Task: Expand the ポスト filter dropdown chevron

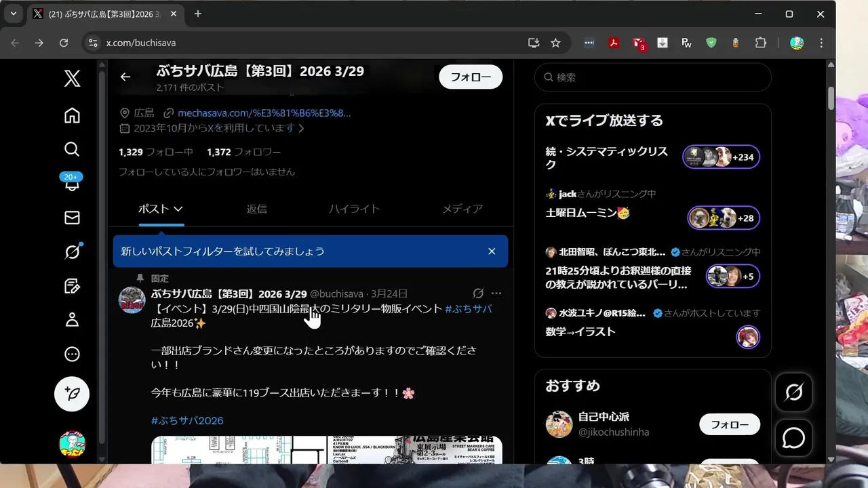Action: tap(178, 209)
